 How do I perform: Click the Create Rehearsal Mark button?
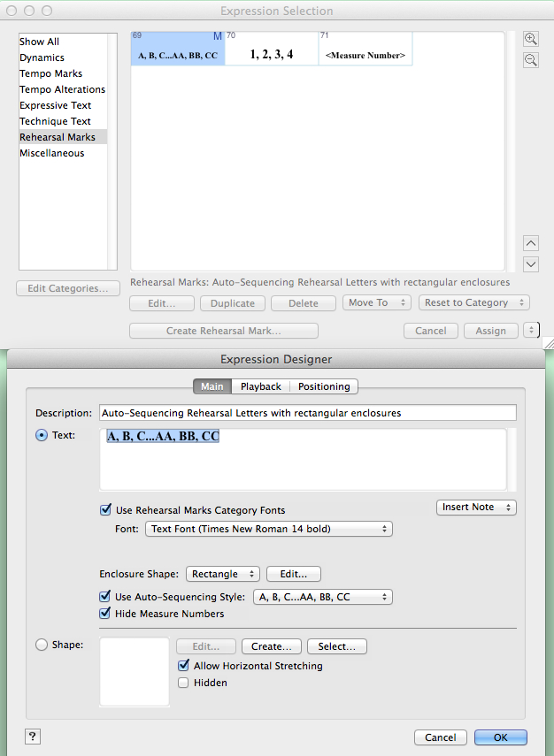coord(223,331)
